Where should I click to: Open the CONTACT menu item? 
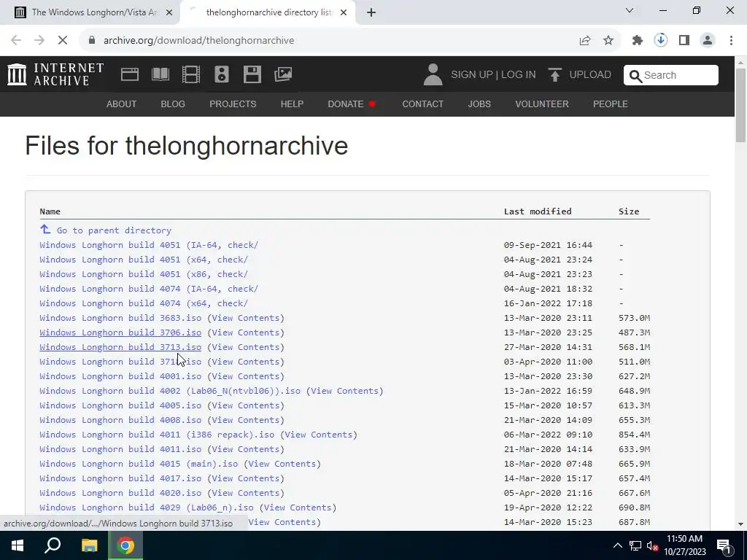[422, 104]
